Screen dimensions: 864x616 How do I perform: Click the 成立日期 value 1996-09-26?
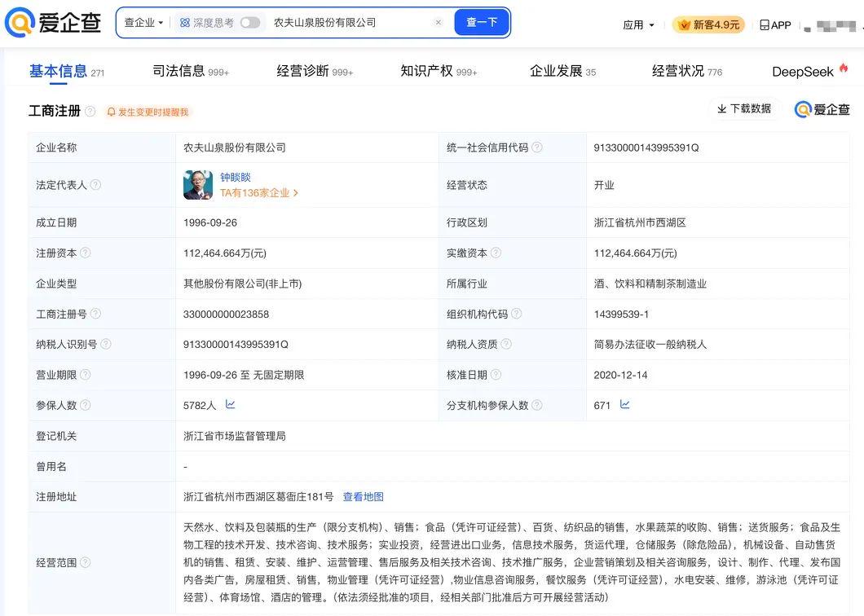210,222
